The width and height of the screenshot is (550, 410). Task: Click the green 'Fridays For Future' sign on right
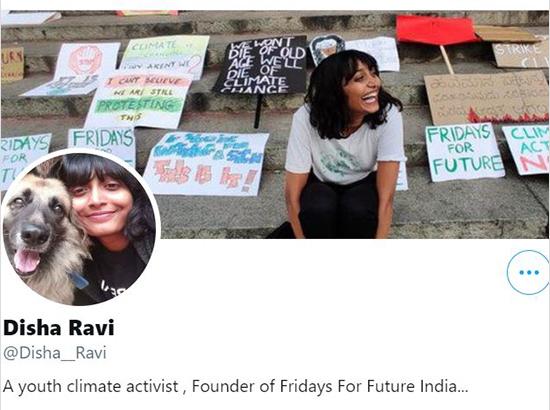(x=464, y=153)
